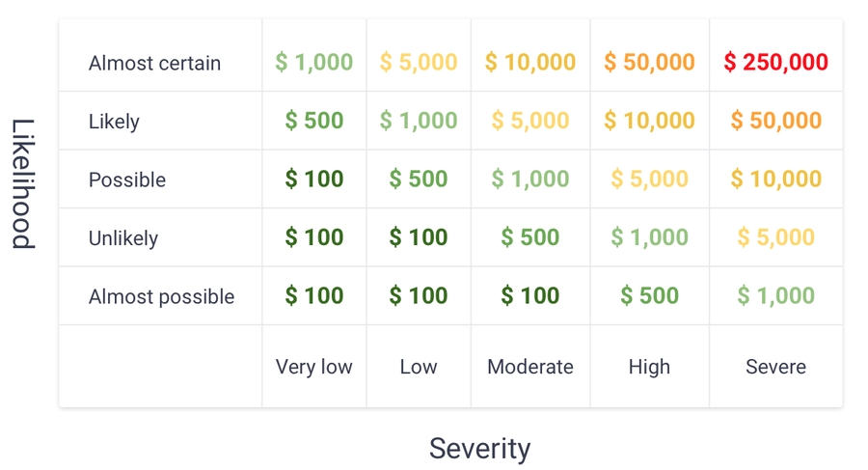The height and width of the screenshot is (470, 868).
Task: Click the Moderate column header
Action: (x=530, y=367)
